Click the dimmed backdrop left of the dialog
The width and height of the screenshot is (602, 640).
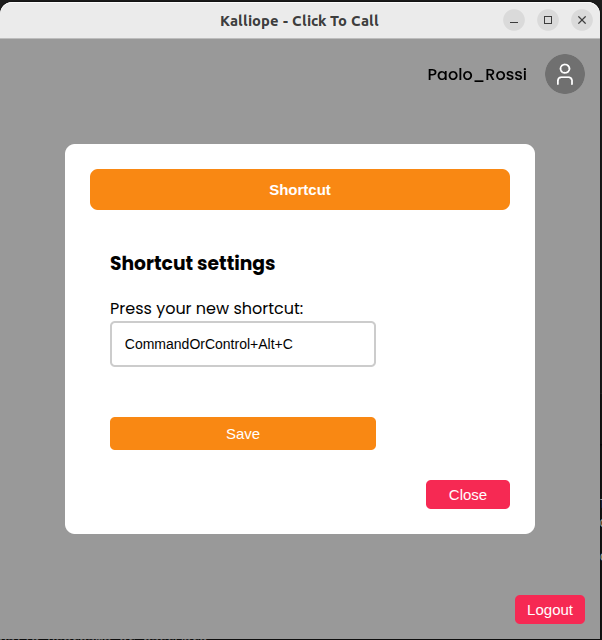[32, 340]
